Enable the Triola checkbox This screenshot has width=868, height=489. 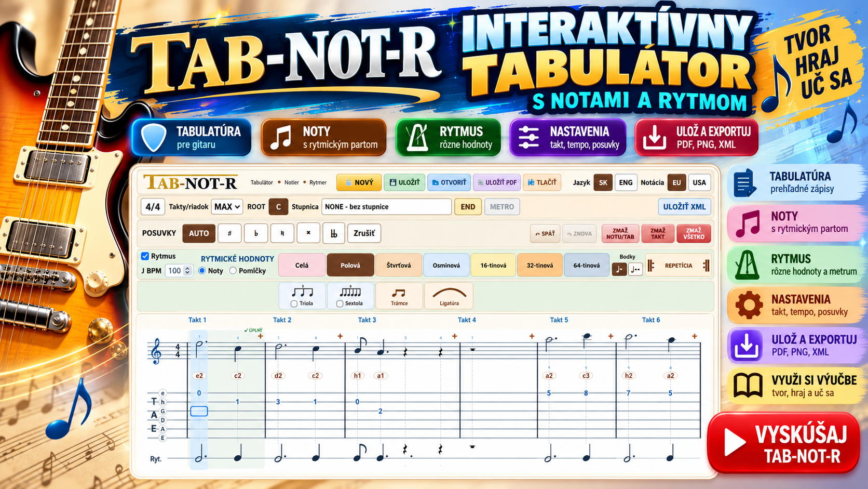click(294, 303)
